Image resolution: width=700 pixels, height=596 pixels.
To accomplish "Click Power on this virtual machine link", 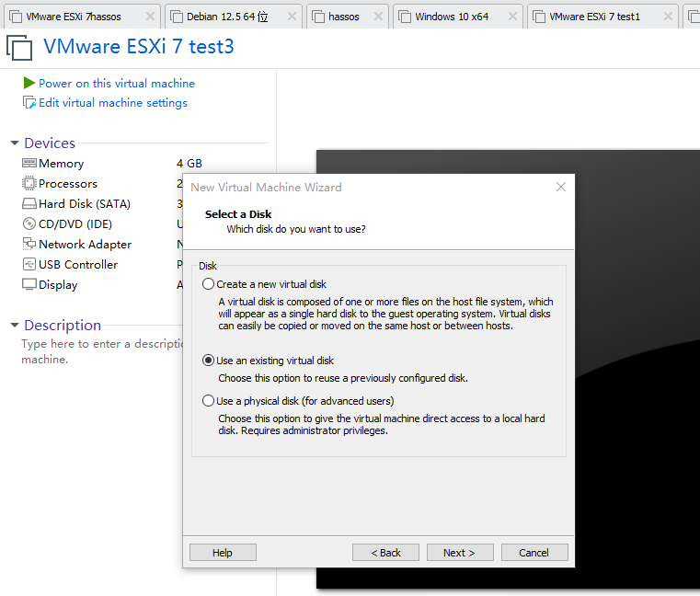I will tap(117, 84).
